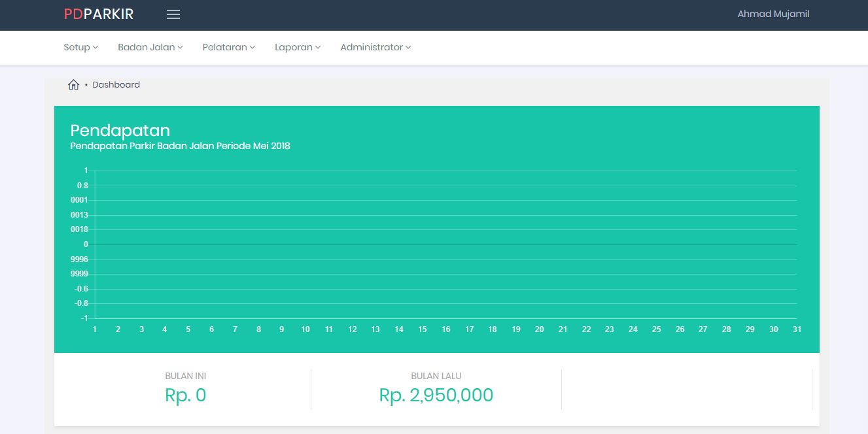Viewport: 868px width, 434px height.
Task: Click day 8 on the chart x-axis
Action: [258, 329]
